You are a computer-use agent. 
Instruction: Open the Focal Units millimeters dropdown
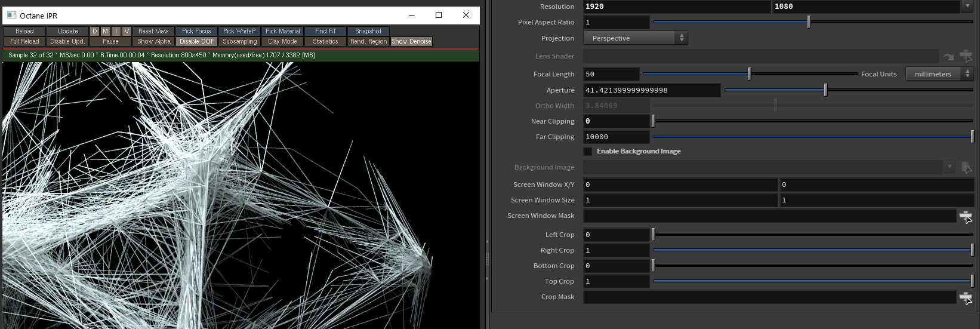pyautogui.click(x=939, y=74)
